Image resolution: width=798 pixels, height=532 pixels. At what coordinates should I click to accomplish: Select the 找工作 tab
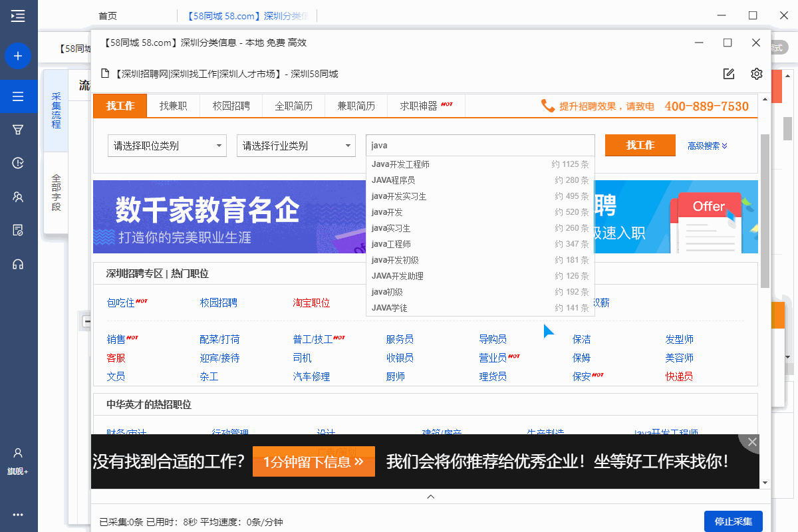pos(120,106)
